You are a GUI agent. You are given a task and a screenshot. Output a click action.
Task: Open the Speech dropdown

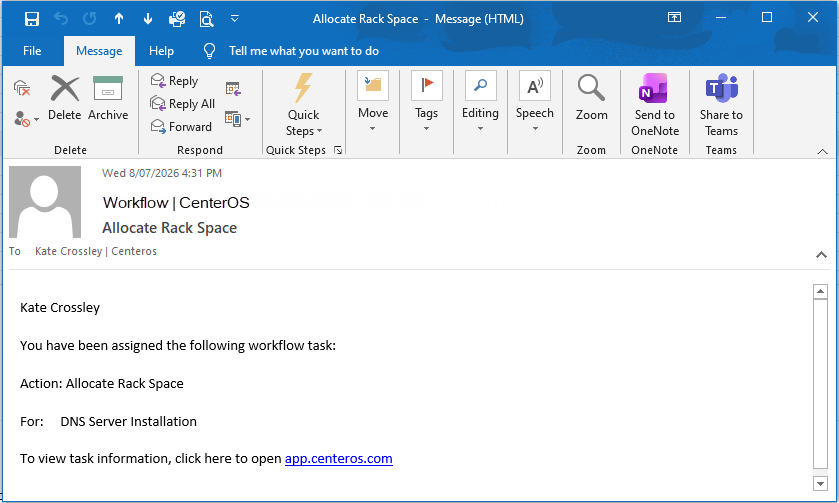(535, 102)
